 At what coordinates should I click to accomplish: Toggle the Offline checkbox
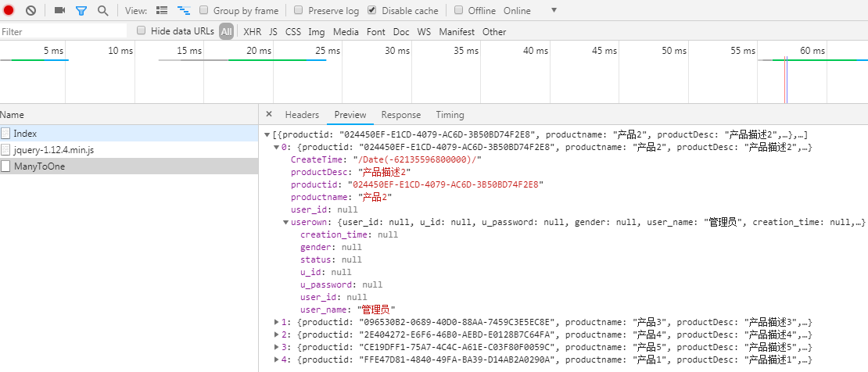pos(458,10)
